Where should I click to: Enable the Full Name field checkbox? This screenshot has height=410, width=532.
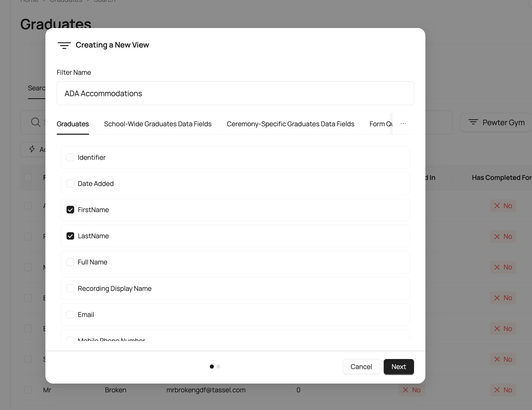click(x=70, y=262)
